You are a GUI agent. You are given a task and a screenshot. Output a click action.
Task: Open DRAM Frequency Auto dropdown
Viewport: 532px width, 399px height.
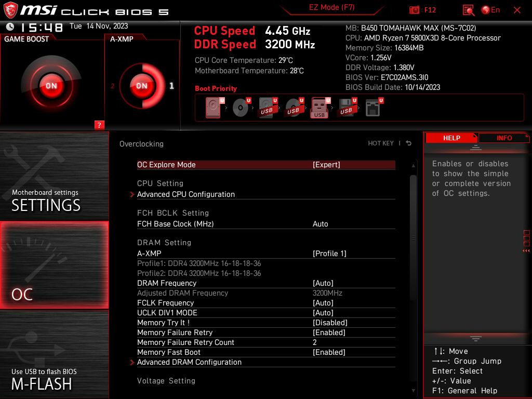(323, 283)
